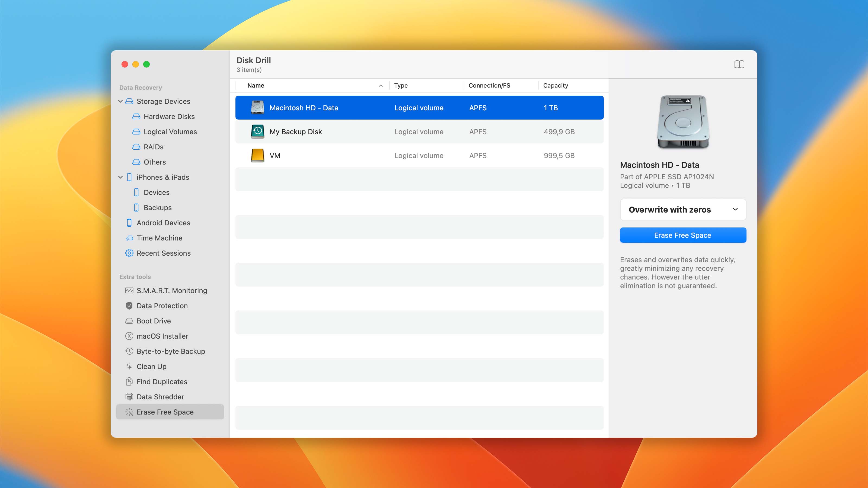Launch Find Duplicates
Viewport: 868px width, 488px height.
(162, 381)
